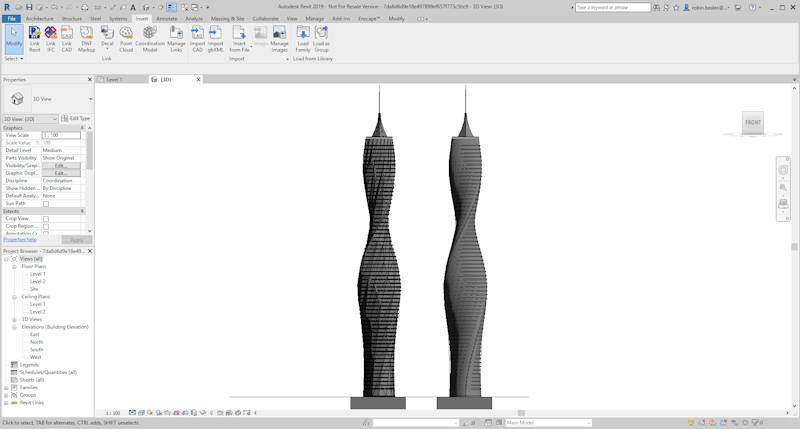Screen dimensions: 800x429
Task: Toggle the Crop Region Visible checkbox
Action: coord(46,226)
